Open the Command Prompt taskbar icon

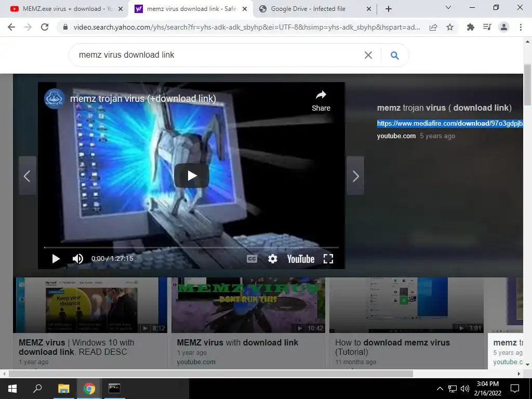pyautogui.click(x=114, y=389)
